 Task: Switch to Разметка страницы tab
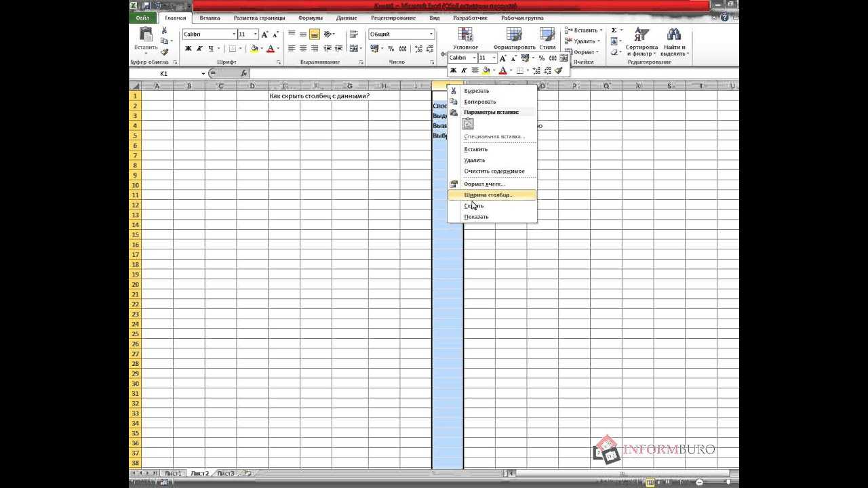coord(259,18)
